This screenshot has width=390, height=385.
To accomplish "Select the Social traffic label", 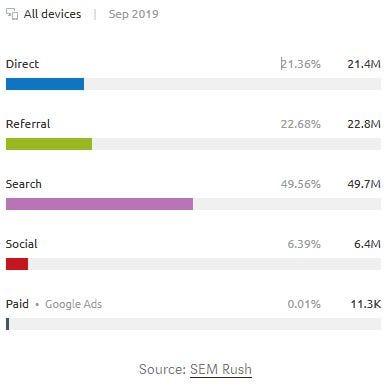I will pyautogui.click(x=22, y=244).
